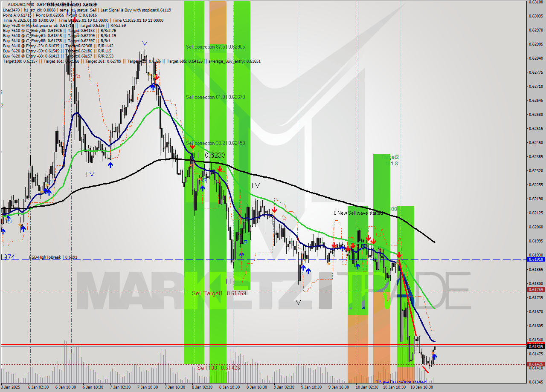Screen dimensions: 546x392
Task: Click the '0 New Buy Wave started' annotation
Action: pyautogui.click(x=401, y=382)
